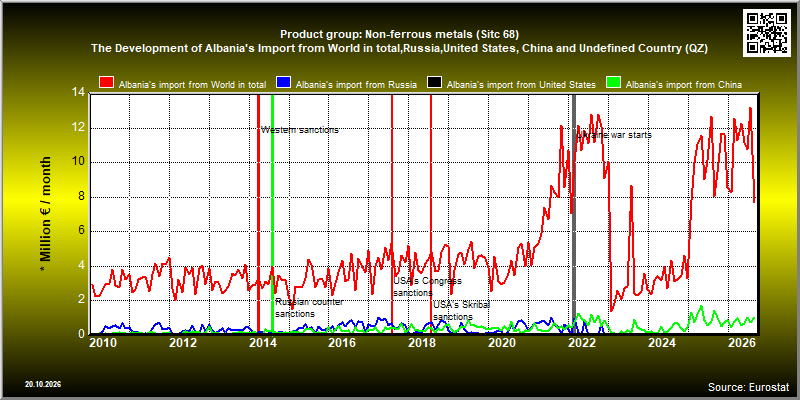Screen dimensions: 800x400
Task: Click the x-axis label 2012
Action: coord(183,342)
